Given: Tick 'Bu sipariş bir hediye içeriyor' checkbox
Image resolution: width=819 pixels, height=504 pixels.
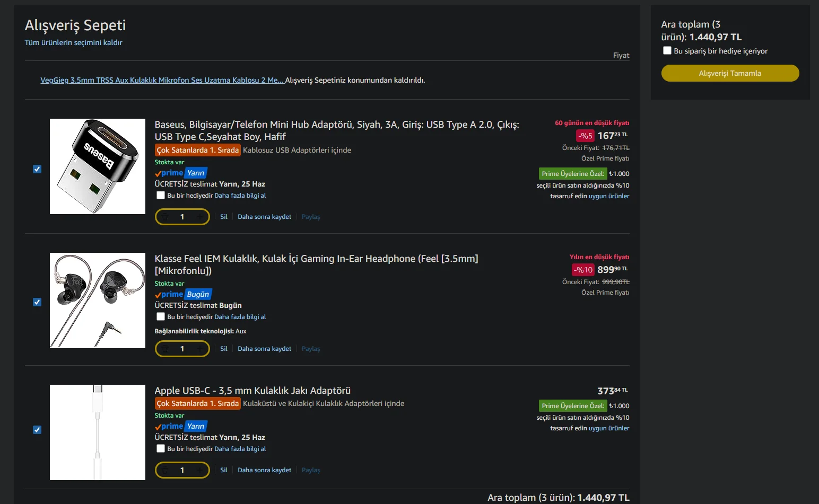Looking at the screenshot, I should pos(667,50).
